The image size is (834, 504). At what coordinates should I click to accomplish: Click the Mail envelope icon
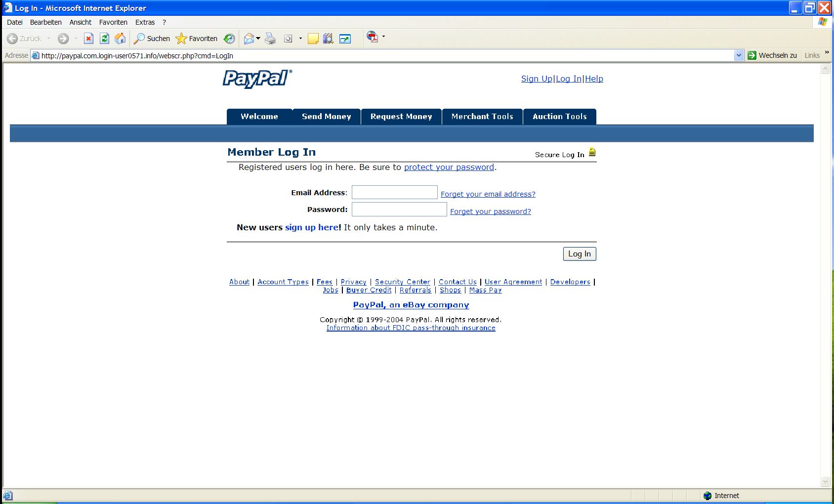249,39
